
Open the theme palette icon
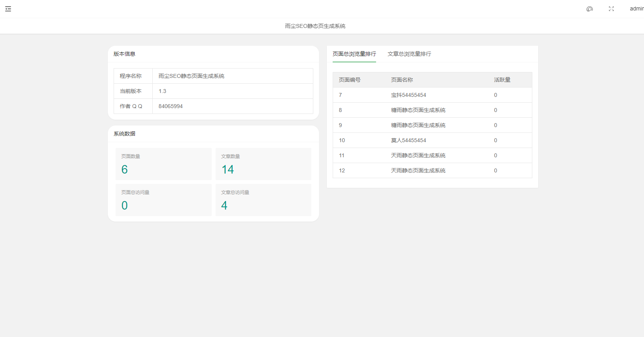click(x=589, y=9)
